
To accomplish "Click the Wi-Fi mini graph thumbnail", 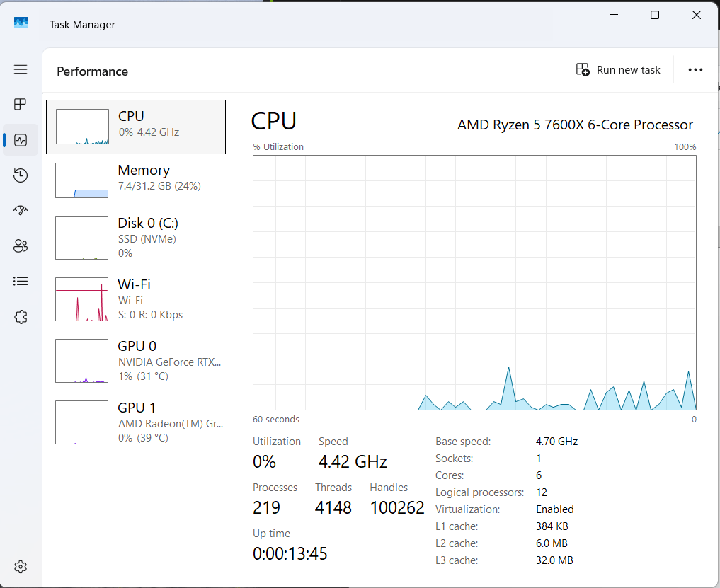I will [81, 299].
